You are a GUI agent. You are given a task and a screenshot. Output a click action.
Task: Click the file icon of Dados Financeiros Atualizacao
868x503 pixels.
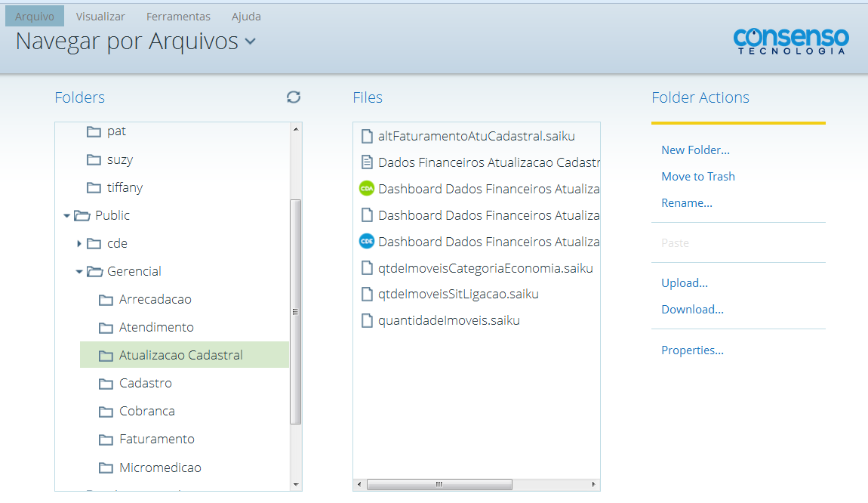(x=367, y=162)
